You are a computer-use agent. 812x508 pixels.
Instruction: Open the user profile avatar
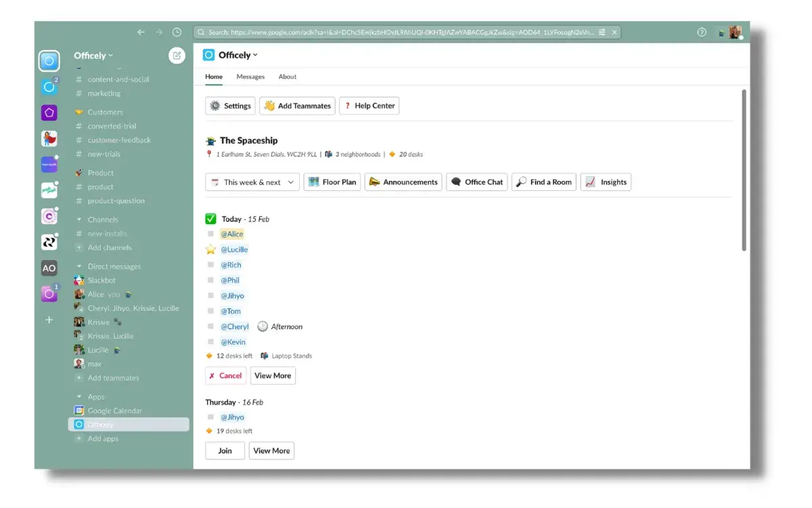point(735,32)
